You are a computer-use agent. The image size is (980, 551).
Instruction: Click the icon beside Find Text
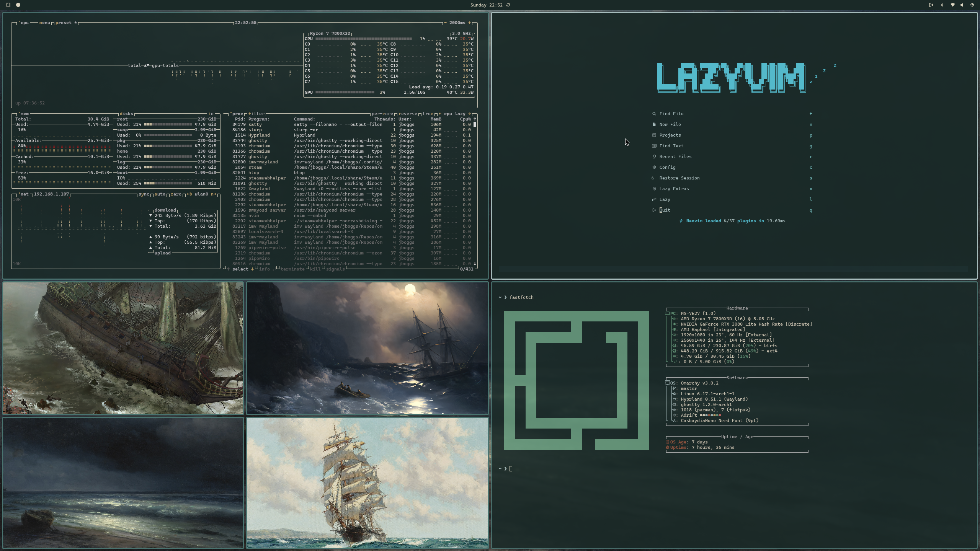click(x=654, y=146)
